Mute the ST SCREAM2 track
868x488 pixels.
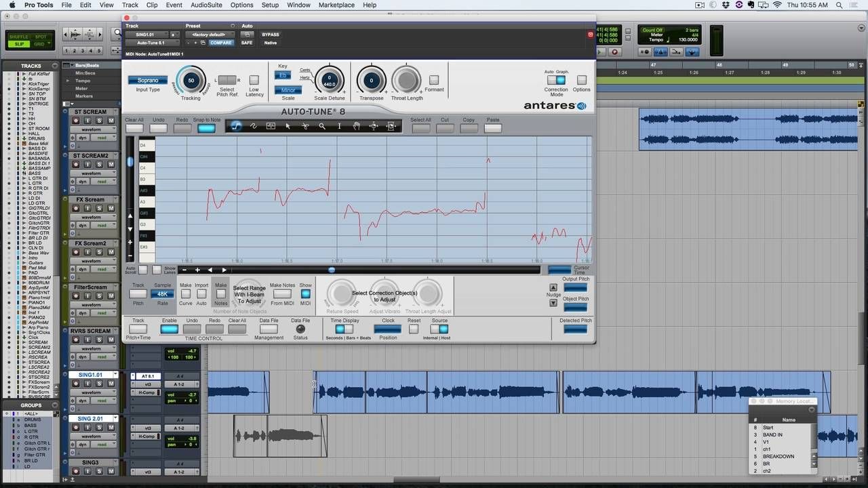click(111, 165)
